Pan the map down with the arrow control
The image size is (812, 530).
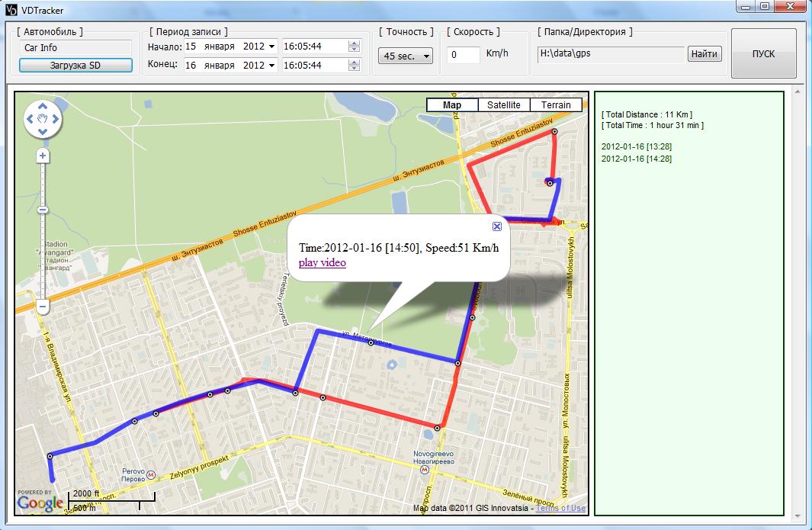click(43, 131)
